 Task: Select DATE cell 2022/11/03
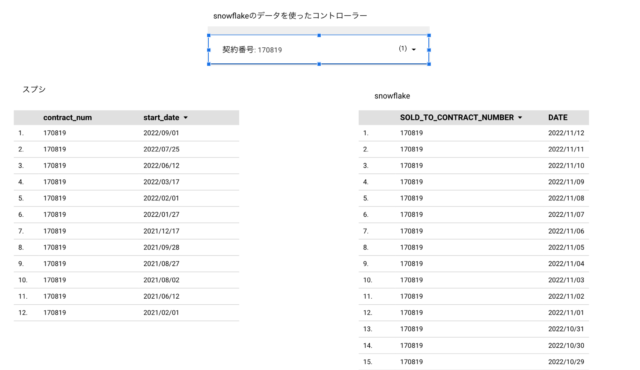566,280
